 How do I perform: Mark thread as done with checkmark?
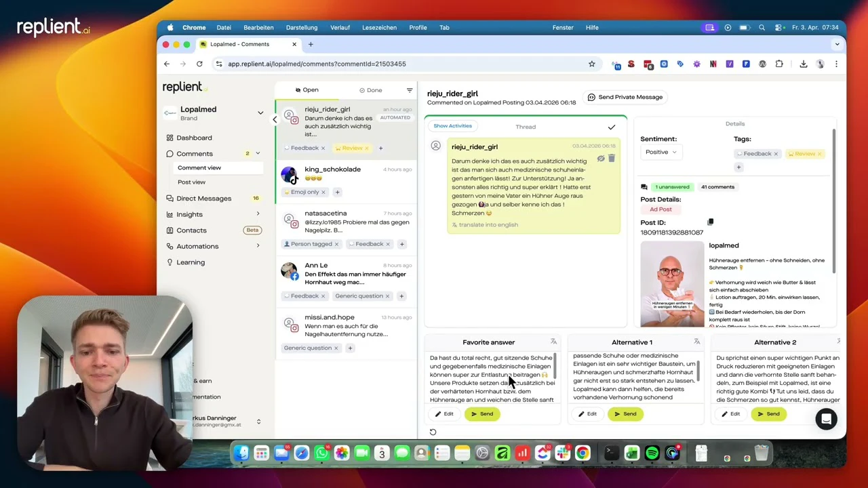pyautogui.click(x=612, y=127)
